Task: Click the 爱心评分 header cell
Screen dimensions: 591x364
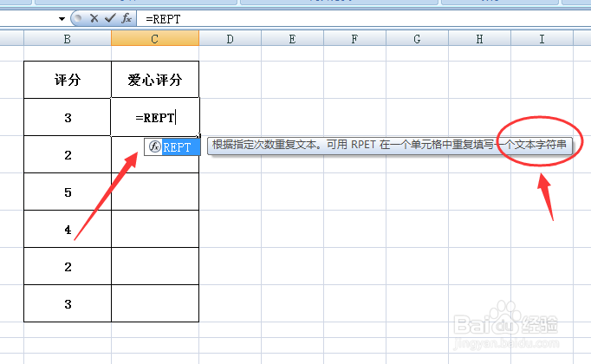Action: [155, 80]
